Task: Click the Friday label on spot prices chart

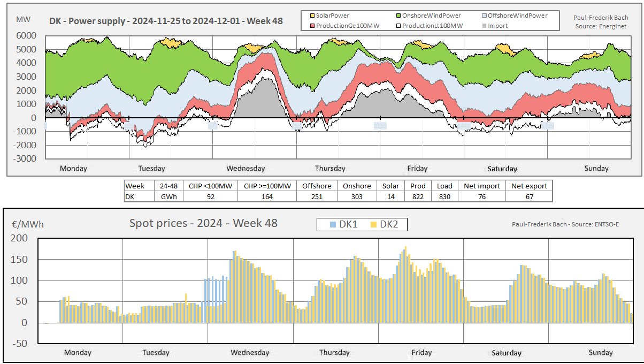Action: 421,353
